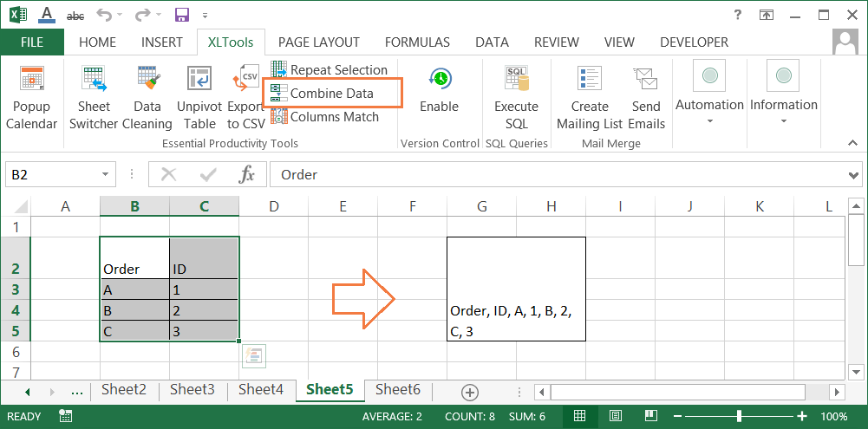
Task: Click the Combine Data button
Action: 331,93
